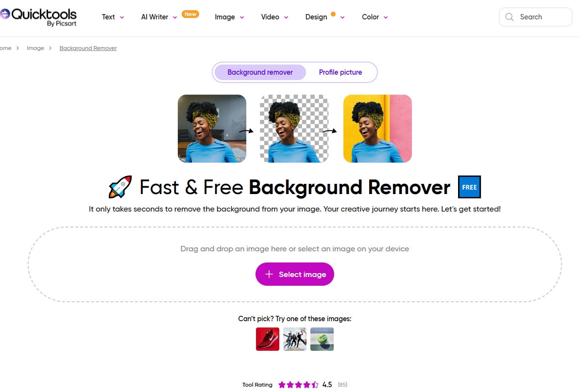Screen dimensions: 579x392
Task: Click the rocket emoji beside the heading
Action: 120,187
